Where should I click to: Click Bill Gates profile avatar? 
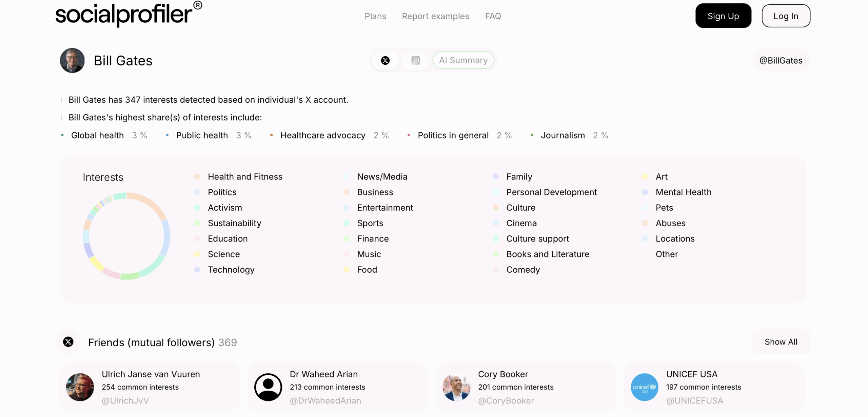(72, 60)
